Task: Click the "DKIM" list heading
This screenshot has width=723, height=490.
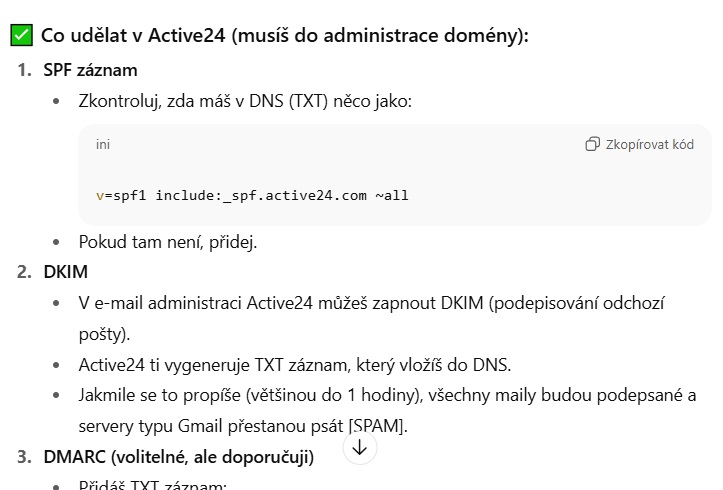Action: point(65,271)
